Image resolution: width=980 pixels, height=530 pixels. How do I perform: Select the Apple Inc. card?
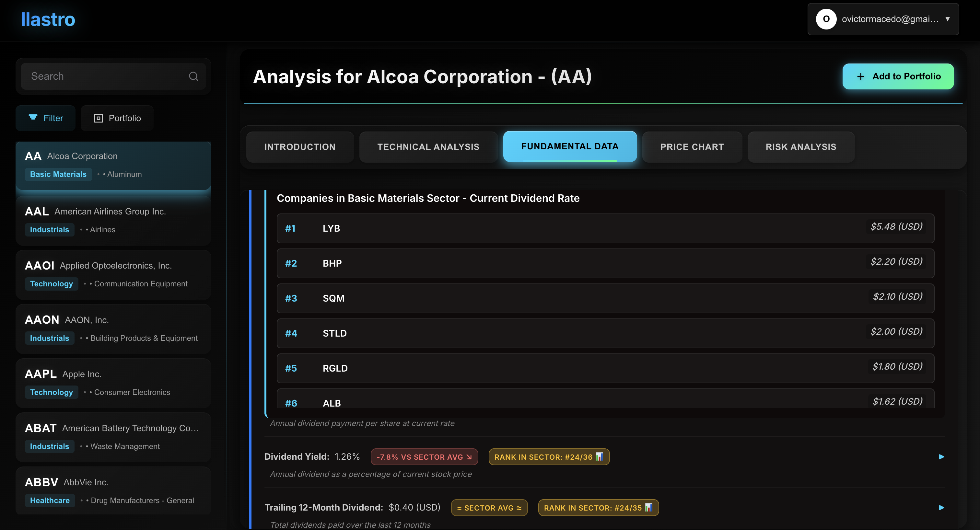click(113, 383)
